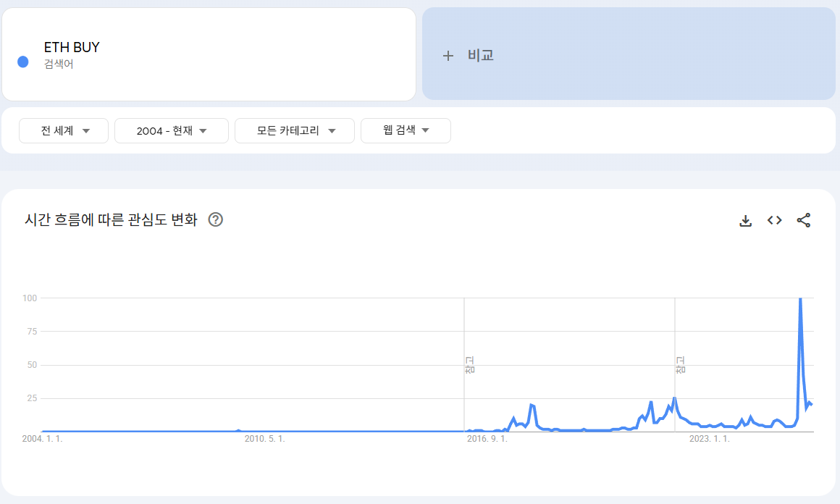The height and width of the screenshot is (504, 840).
Task: Open the 전 세계 region dropdown
Action: (x=64, y=131)
